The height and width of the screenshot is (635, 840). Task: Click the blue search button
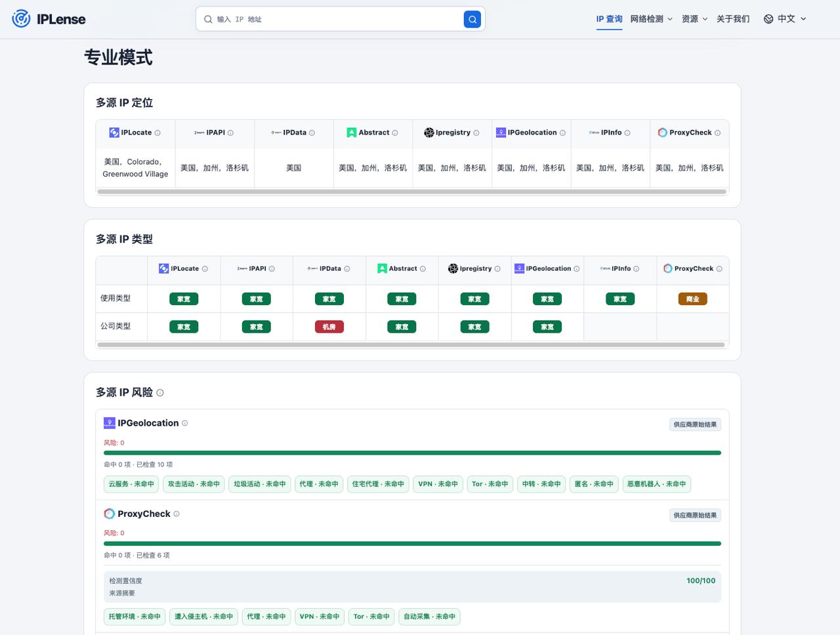pos(472,20)
